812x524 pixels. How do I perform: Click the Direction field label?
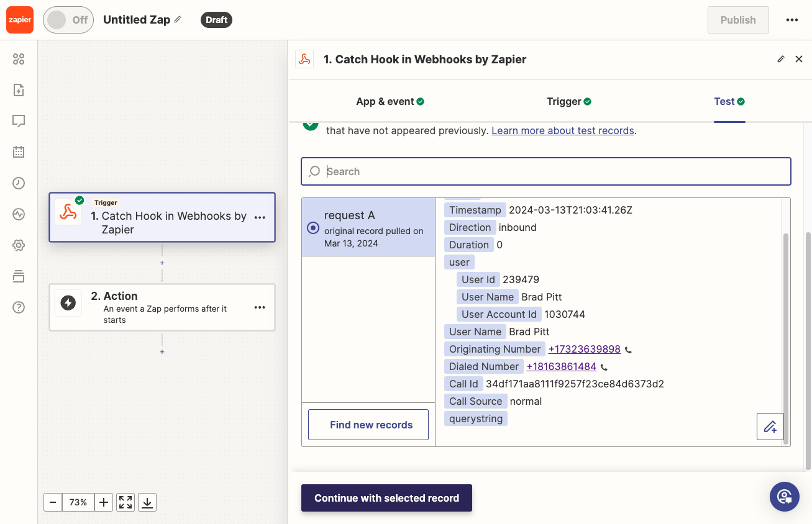click(470, 227)
